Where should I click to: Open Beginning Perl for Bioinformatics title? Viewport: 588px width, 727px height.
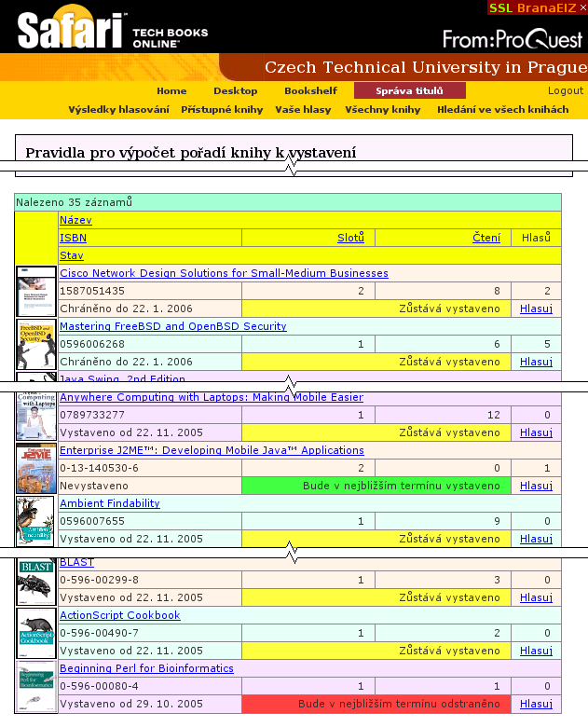coord(146,668)
